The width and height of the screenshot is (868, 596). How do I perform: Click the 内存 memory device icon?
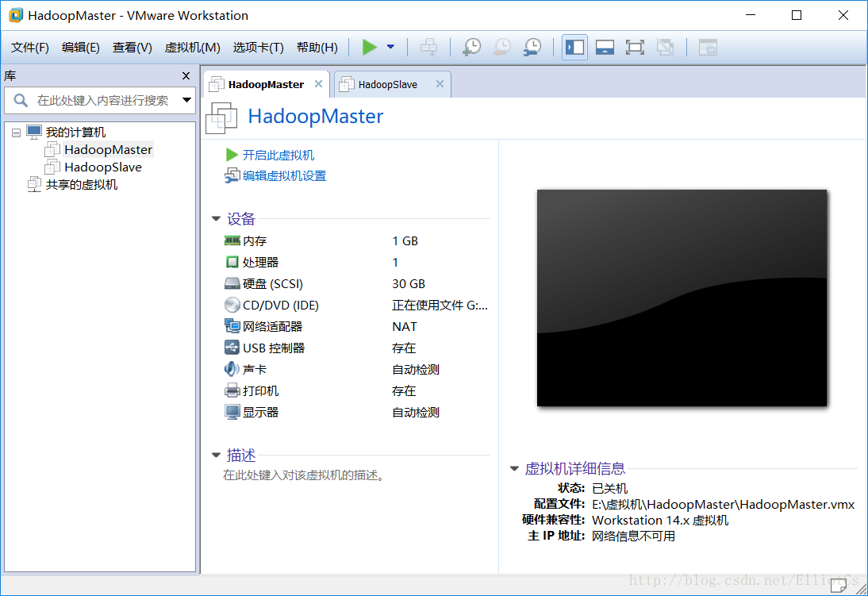pyautogui.click(x=232, y=241)
